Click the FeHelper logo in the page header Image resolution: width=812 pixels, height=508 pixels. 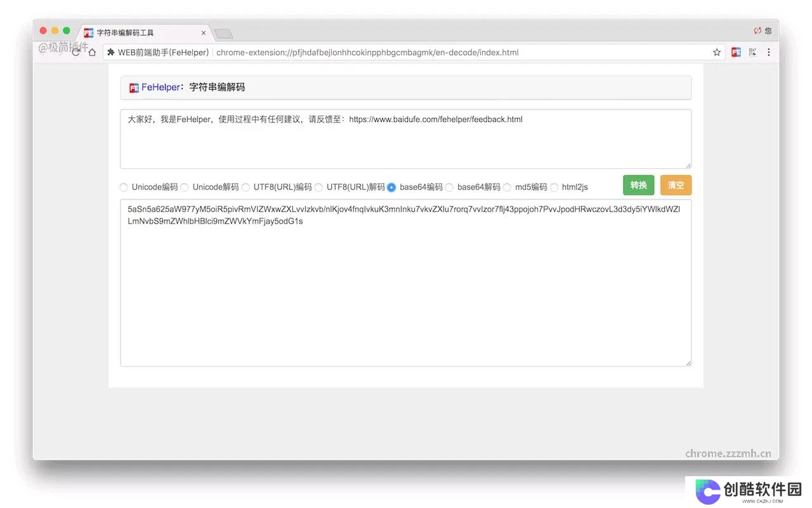coord(134,88)
